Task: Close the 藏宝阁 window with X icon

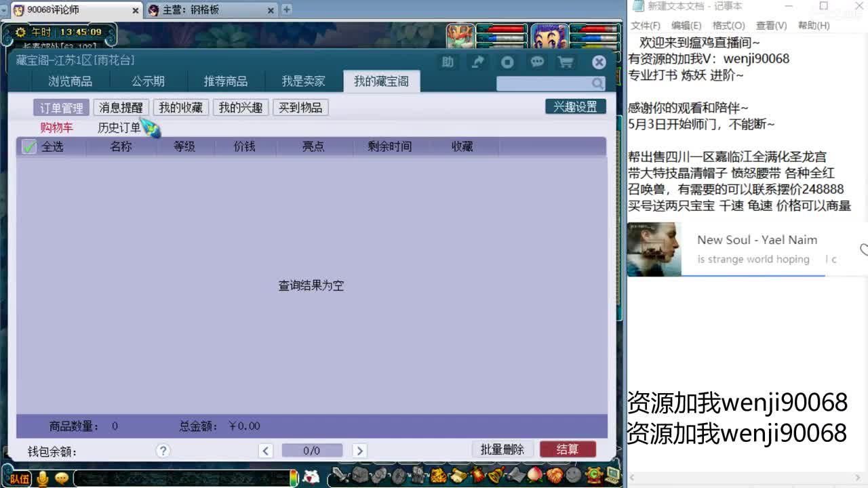Action: tap(599, 62)
